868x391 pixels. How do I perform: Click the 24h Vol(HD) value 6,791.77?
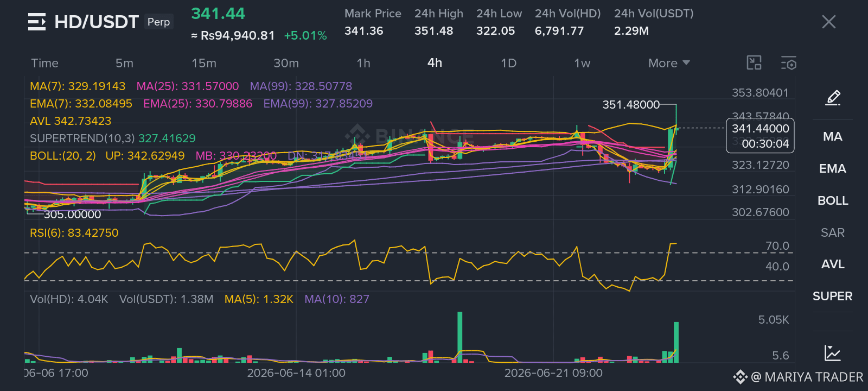[559, 31]
